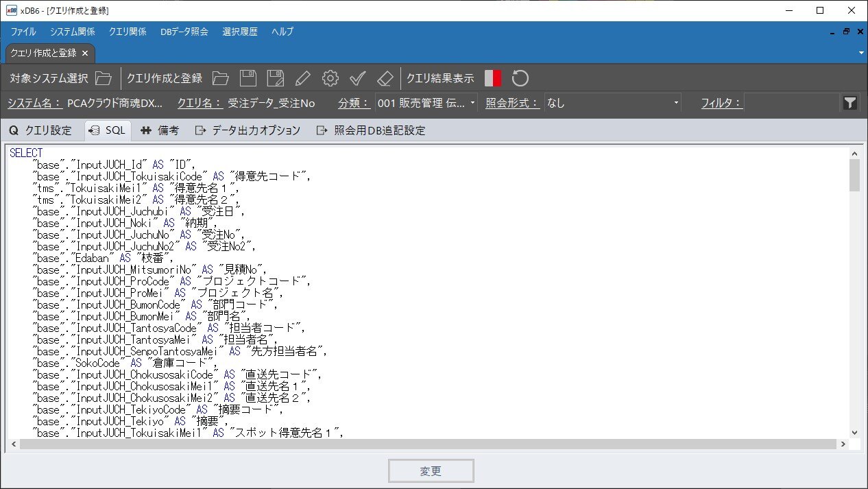
Task: Click the checkmark validate icon
Action: click(x=358, y=78)
